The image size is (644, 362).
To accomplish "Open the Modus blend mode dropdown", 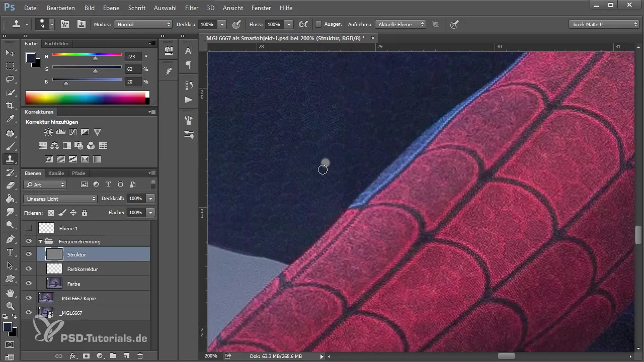I will click(x=143, y=24).
